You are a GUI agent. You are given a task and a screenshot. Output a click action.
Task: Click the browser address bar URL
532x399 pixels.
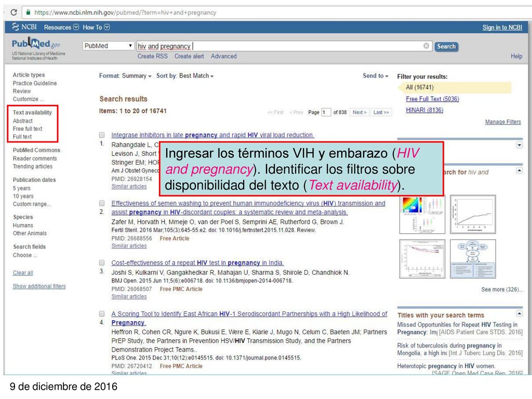click(x=125, y=12)
